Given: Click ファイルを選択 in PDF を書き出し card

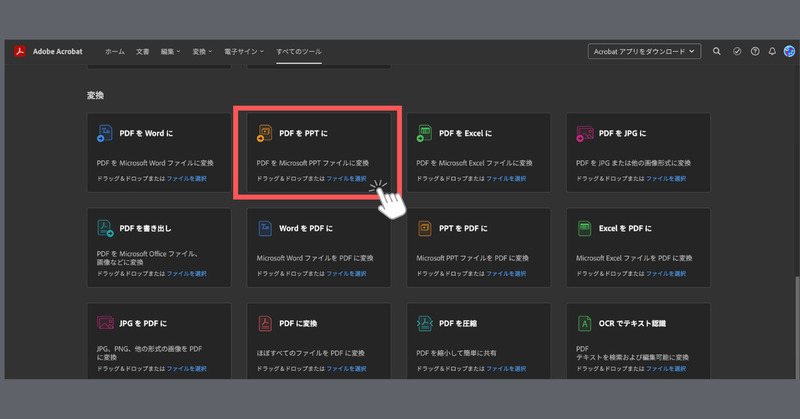Looking at the screenshot, I should (187, 274).
